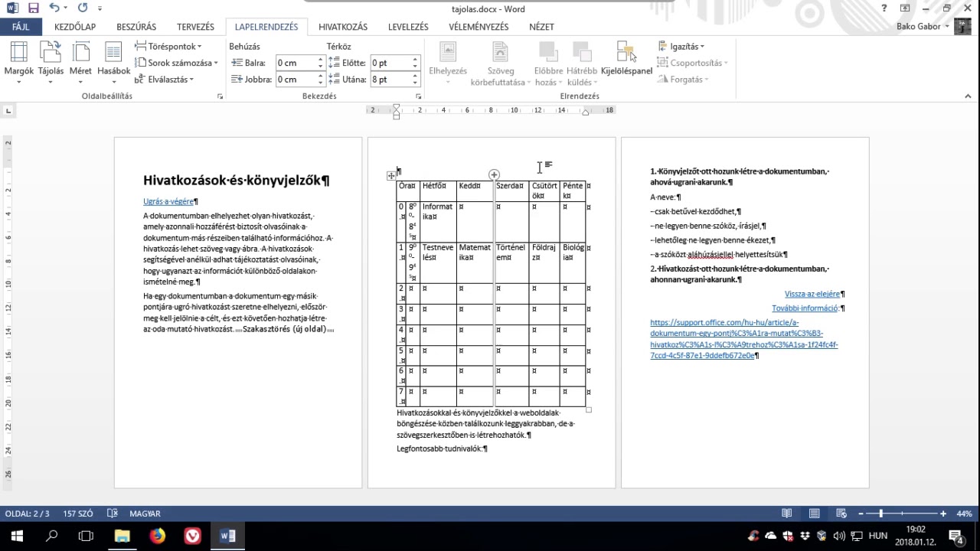Screen dimensions: 980x551
Task: Open Bekezdés paragraph dialog launcher
Action: point(419,96)
